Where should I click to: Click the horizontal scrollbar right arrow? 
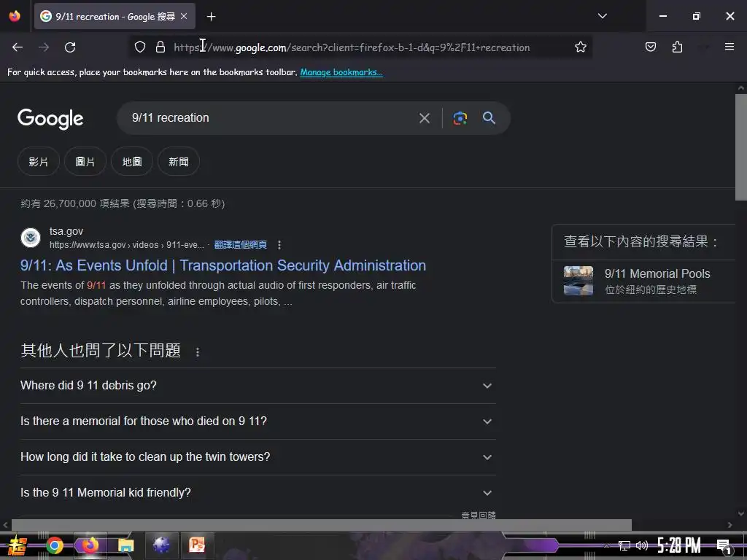pos(729,525)
